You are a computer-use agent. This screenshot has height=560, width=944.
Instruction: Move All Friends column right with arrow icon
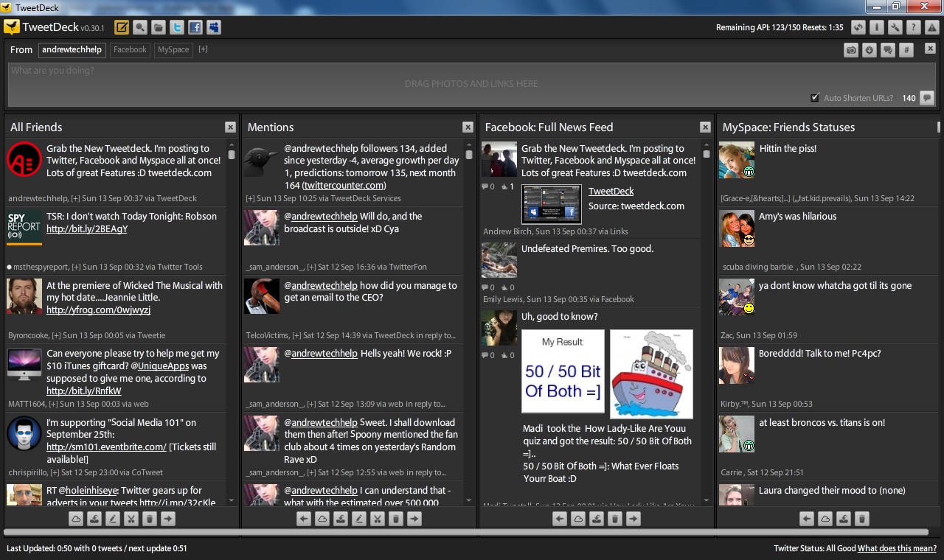[x=168, y=519]
